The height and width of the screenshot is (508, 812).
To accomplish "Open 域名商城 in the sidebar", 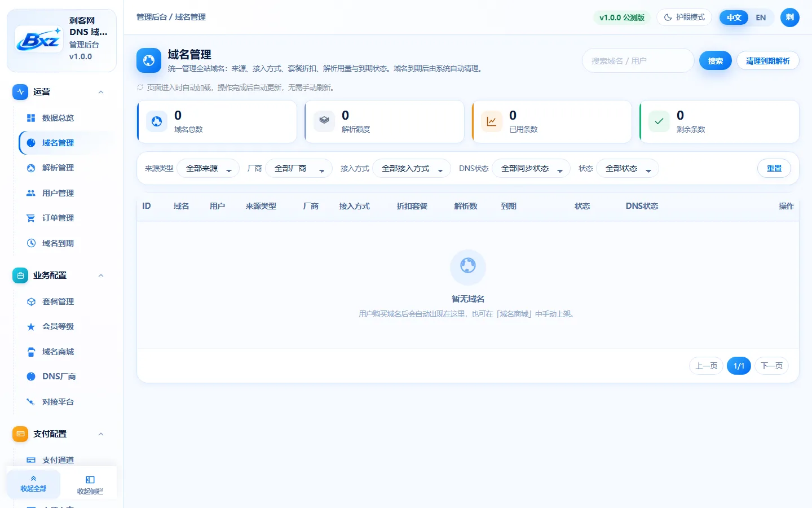I will 67,352.
